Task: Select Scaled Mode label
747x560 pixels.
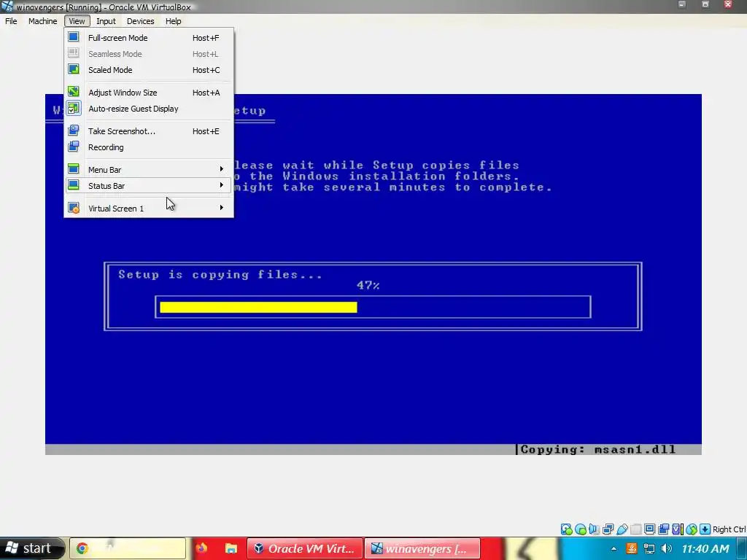Action: (x=110, y=70)
